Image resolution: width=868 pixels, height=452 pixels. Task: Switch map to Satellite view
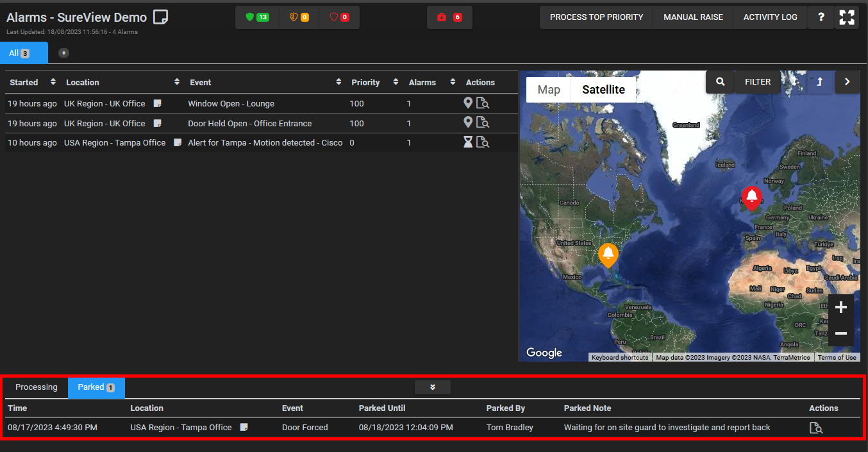pyautogui.click(x=603, y=90)
